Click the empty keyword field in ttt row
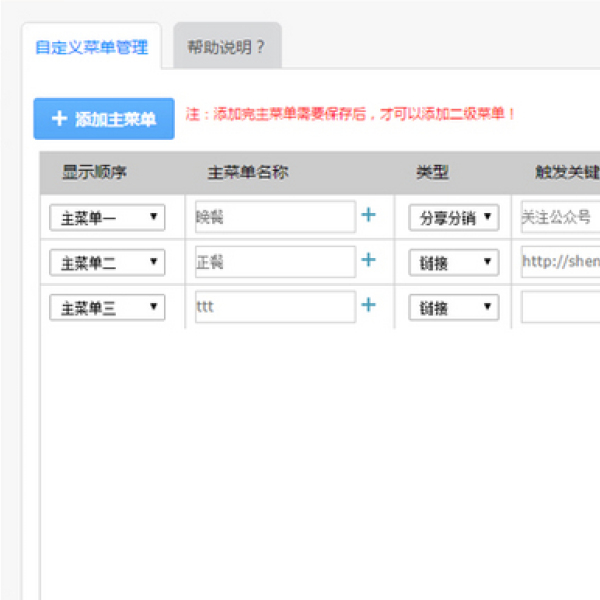 coord(560,307)
